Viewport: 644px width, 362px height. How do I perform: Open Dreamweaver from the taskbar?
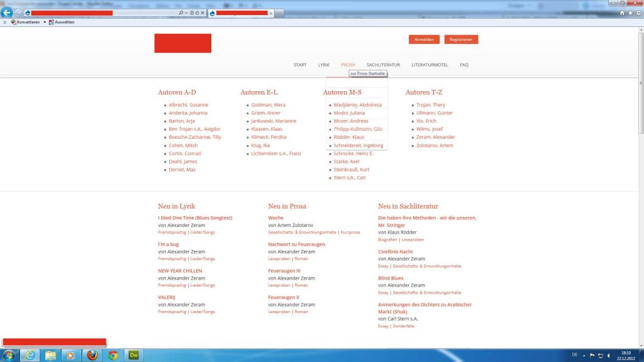point(133,355)
